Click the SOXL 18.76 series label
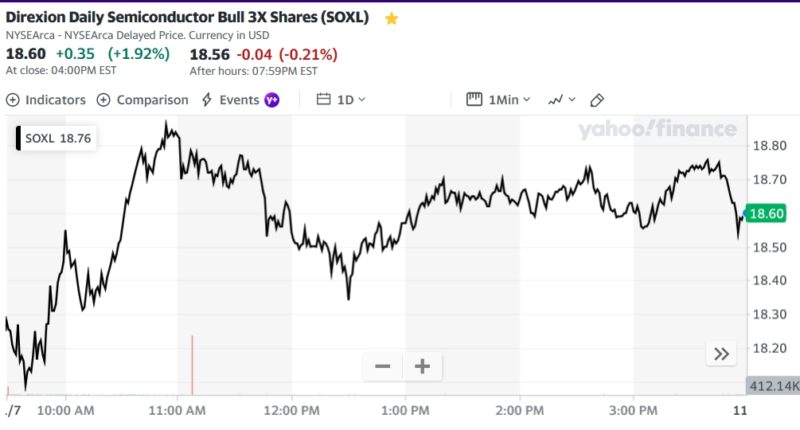Viewport: 800px width, 430px height. click(56, 139)
